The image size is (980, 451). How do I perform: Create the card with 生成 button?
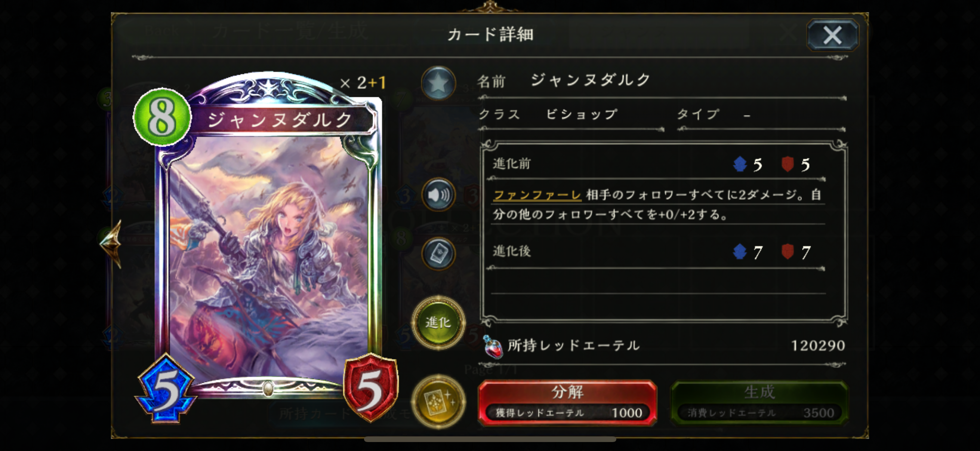pyautogui.click(x=759, y=402)
